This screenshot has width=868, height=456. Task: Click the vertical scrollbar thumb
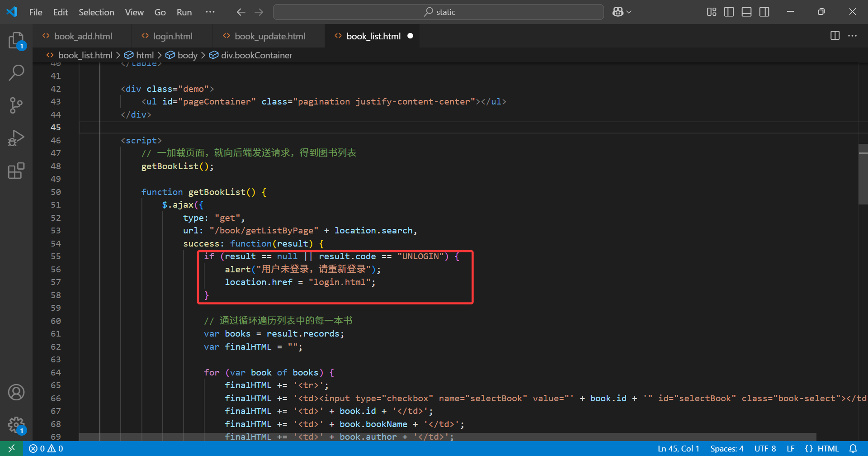coord(863,174)
